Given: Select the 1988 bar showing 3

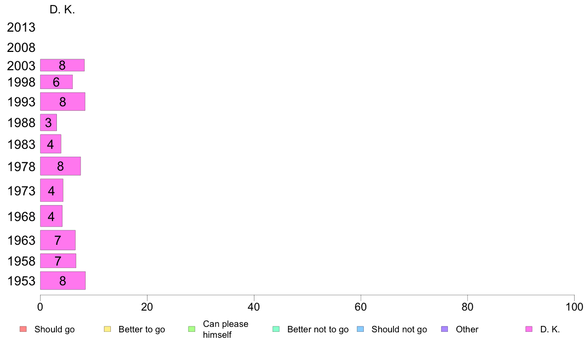Looking at the screenshot, I should coord(49,123).
